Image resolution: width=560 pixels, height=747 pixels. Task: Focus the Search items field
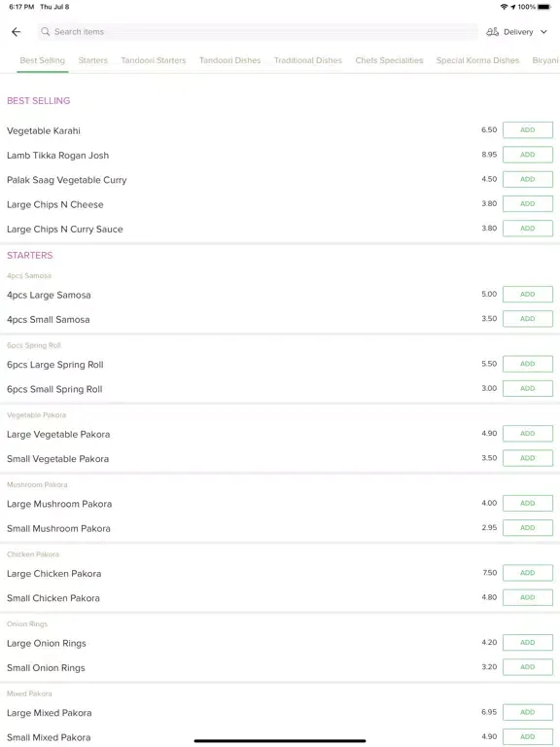(258, 32)
